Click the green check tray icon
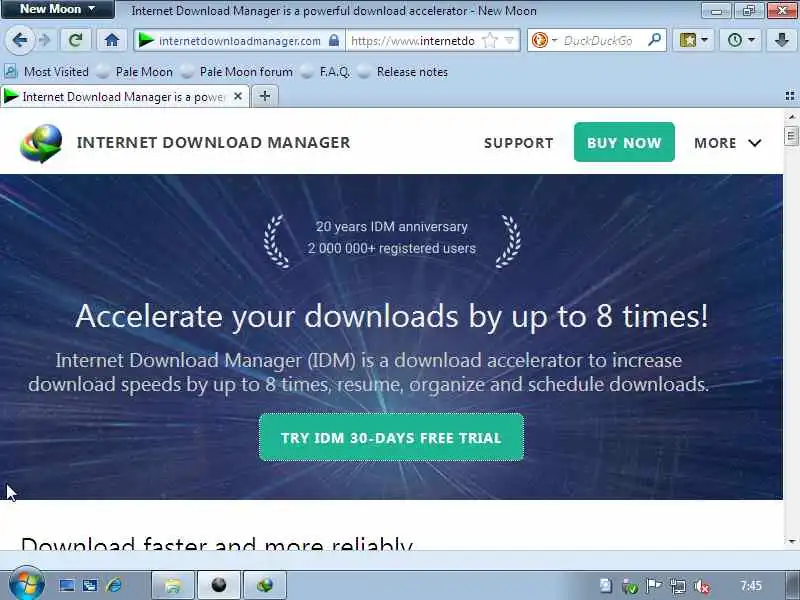 click(x=630, y=587)
